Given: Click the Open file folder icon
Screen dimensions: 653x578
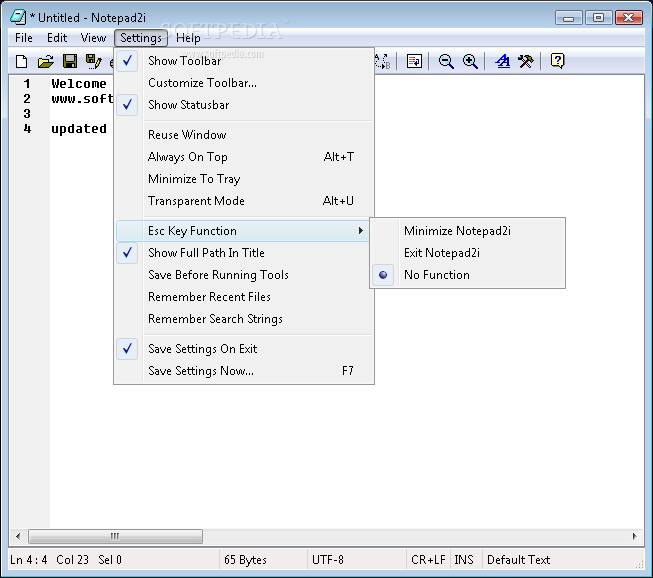Looking at the screenshot, I should point(46,61).
